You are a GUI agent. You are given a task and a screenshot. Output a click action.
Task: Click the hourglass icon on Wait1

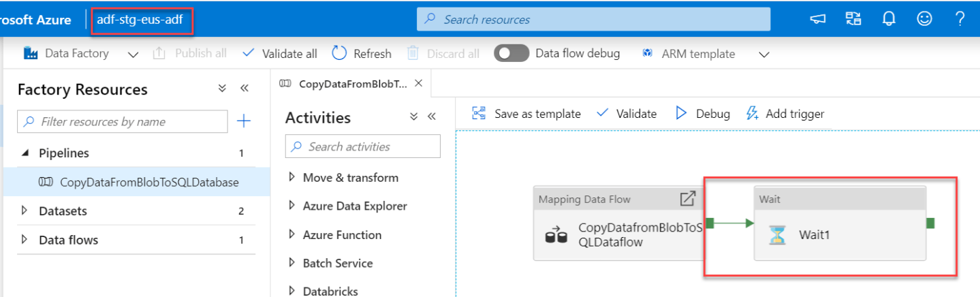point(776,236)
